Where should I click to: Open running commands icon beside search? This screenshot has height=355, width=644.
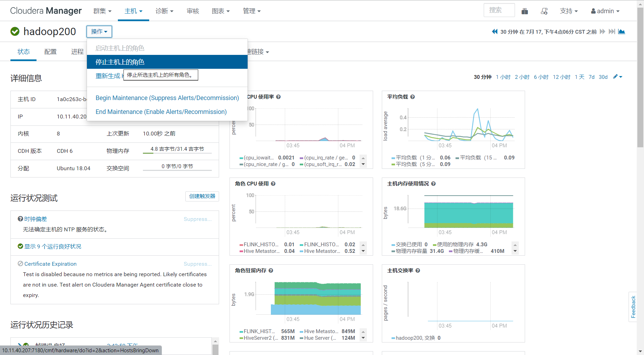point(544,11)
